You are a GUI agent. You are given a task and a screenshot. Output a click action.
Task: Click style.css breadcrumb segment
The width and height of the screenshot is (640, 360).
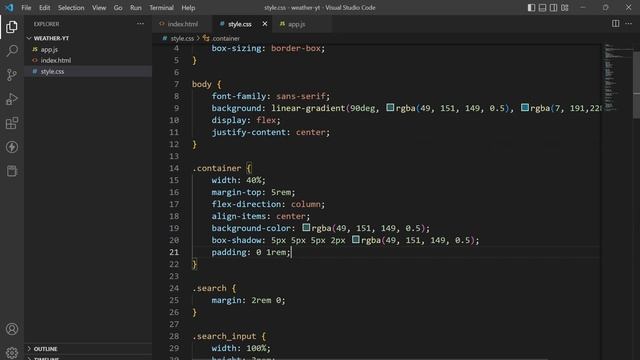[x=182, y=38]
